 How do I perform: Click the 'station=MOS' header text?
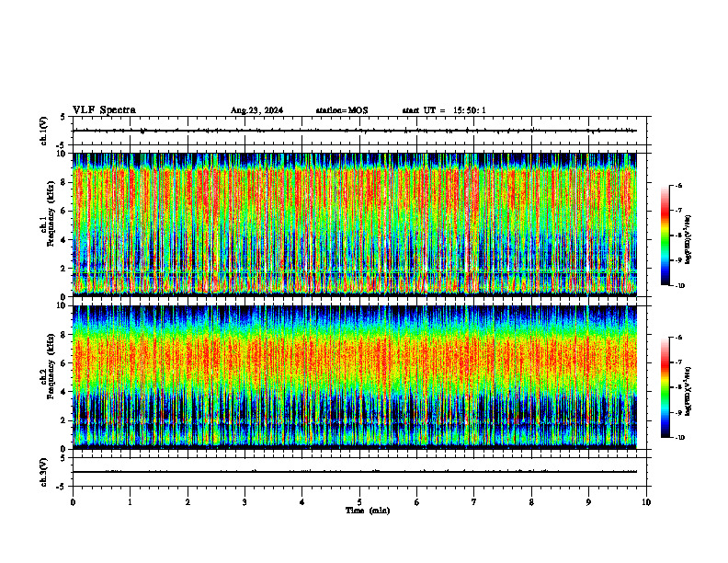(x=342, y=110)
